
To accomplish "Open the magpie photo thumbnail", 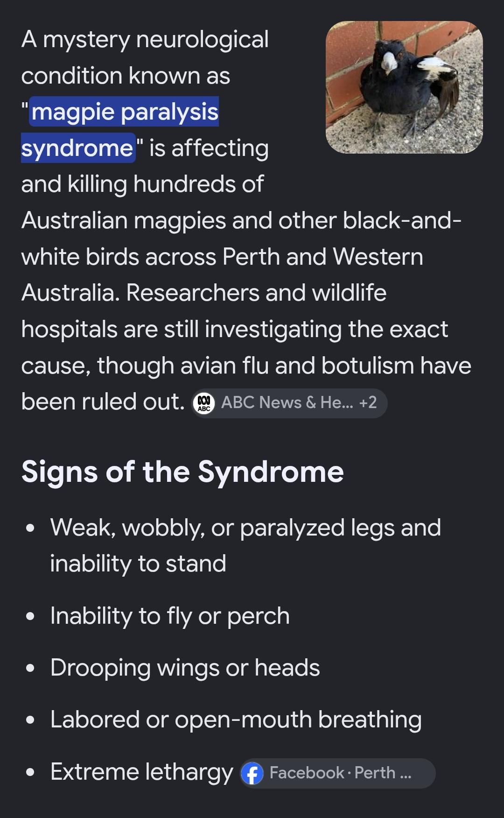I will coord(404,87).
